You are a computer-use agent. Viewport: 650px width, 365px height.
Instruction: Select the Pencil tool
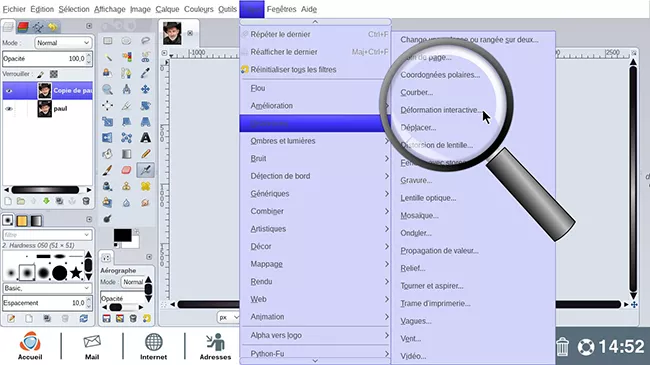[x=145, y=154]
